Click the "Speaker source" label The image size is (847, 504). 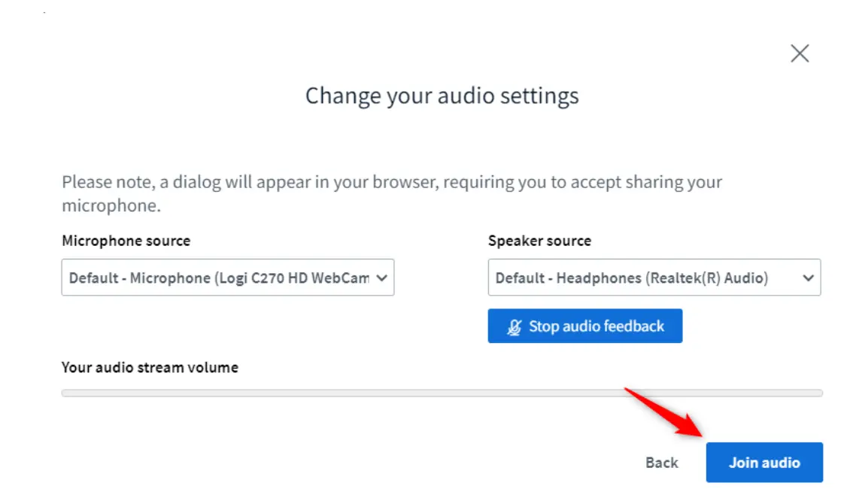click(x=539, y=241)
